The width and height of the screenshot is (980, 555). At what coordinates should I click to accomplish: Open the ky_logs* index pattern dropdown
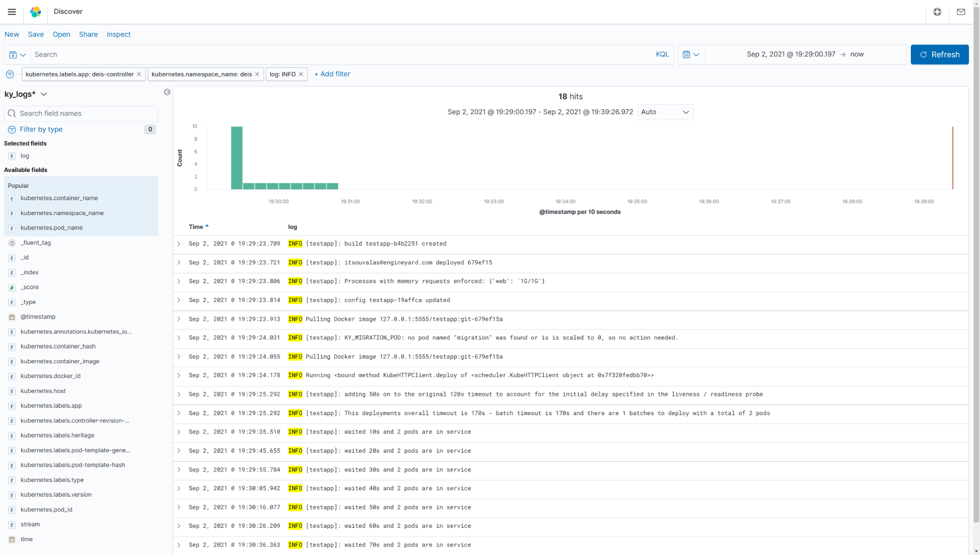[26, 94]
